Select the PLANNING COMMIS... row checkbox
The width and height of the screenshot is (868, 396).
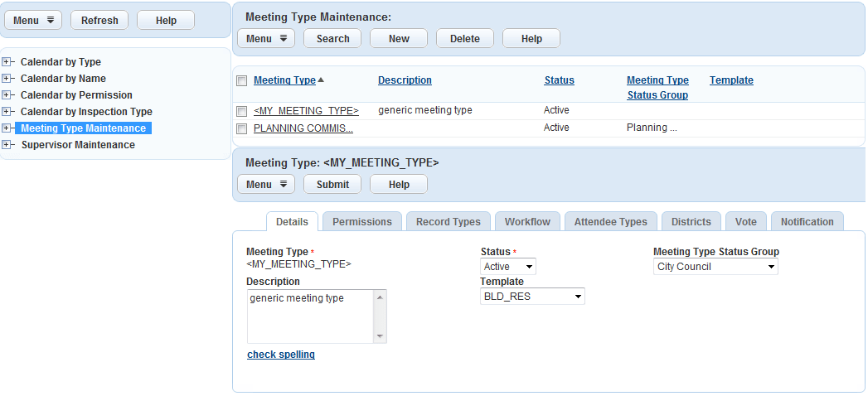[x=241, y=128]
